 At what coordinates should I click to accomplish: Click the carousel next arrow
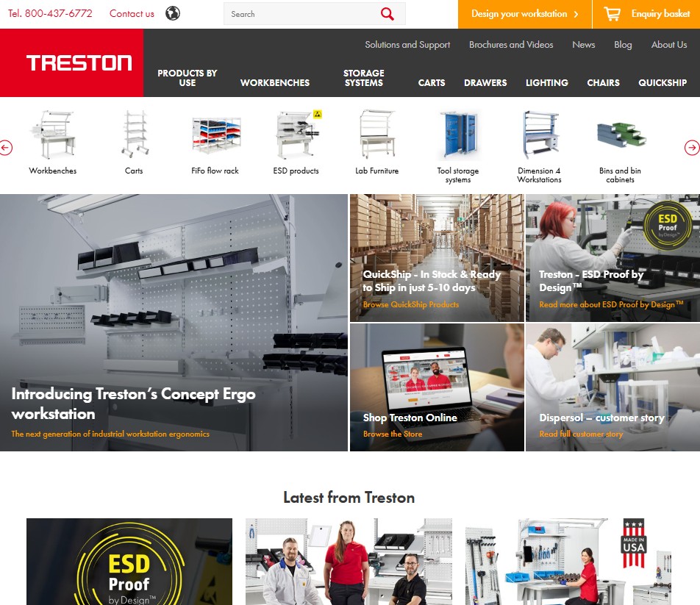tap(692, 148)
